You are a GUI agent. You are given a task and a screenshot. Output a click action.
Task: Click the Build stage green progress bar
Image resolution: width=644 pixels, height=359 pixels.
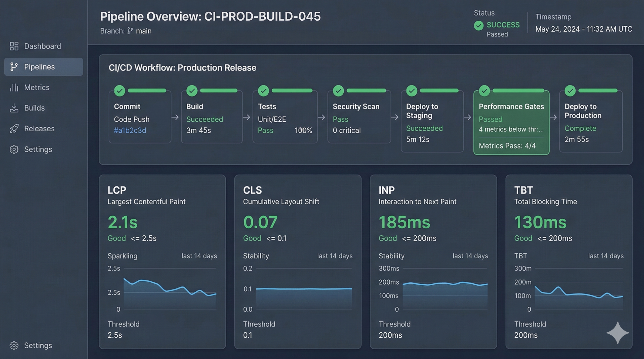click(x=219, y=90)
